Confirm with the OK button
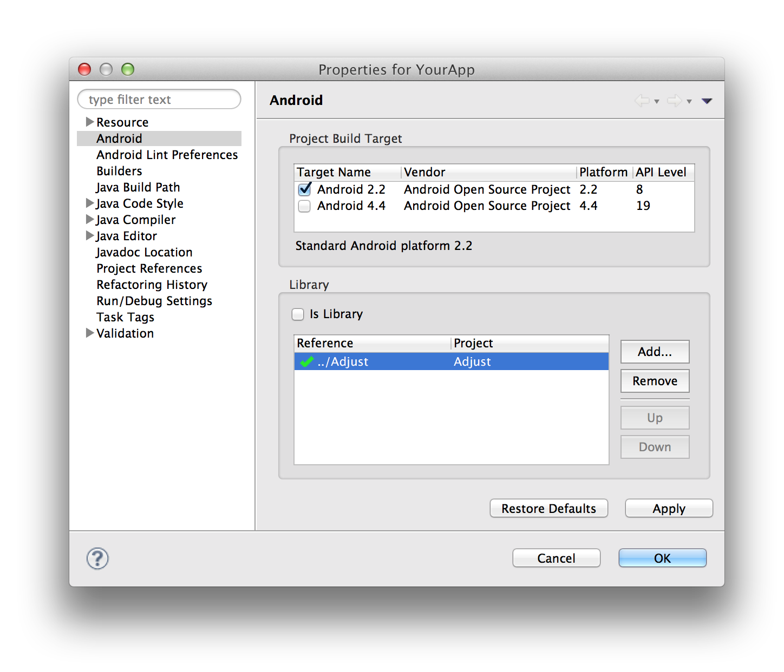Image resolution: width=784 pixels, height=672 pixels. click(x=662, y=558)
